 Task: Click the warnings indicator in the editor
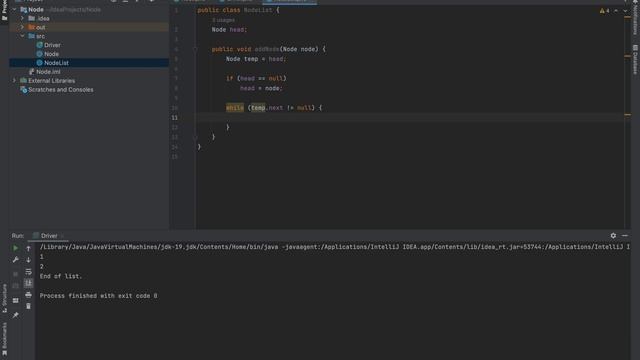click(x=604, y=11)
